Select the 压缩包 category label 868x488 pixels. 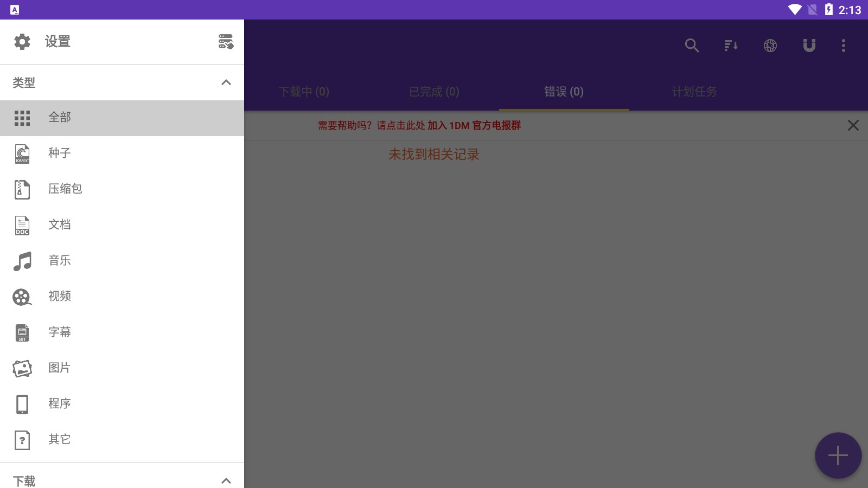point(65,189)
